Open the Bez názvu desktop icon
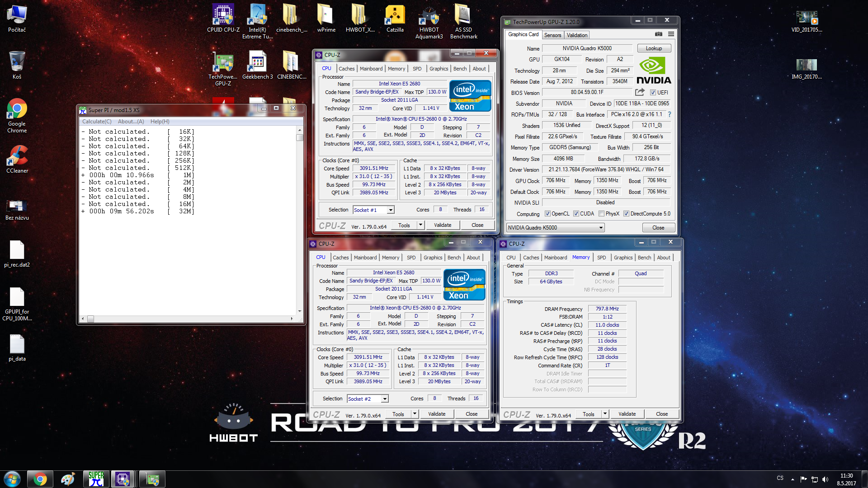868x488 pixels. [17, 209]
